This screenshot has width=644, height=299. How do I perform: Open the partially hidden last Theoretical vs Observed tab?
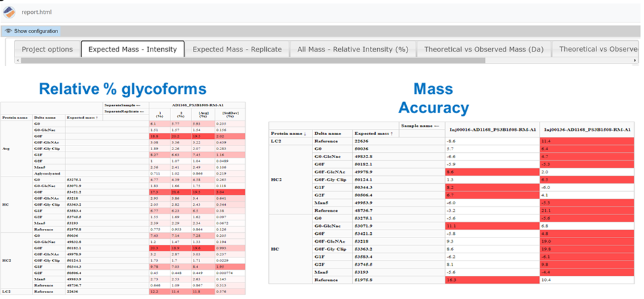(596, 50)
